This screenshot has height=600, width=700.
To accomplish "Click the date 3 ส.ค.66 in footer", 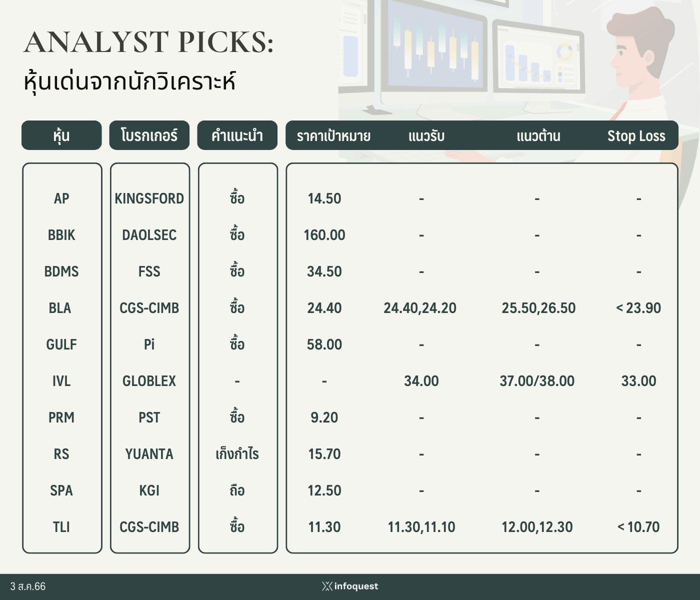I will tap(28, 586).
